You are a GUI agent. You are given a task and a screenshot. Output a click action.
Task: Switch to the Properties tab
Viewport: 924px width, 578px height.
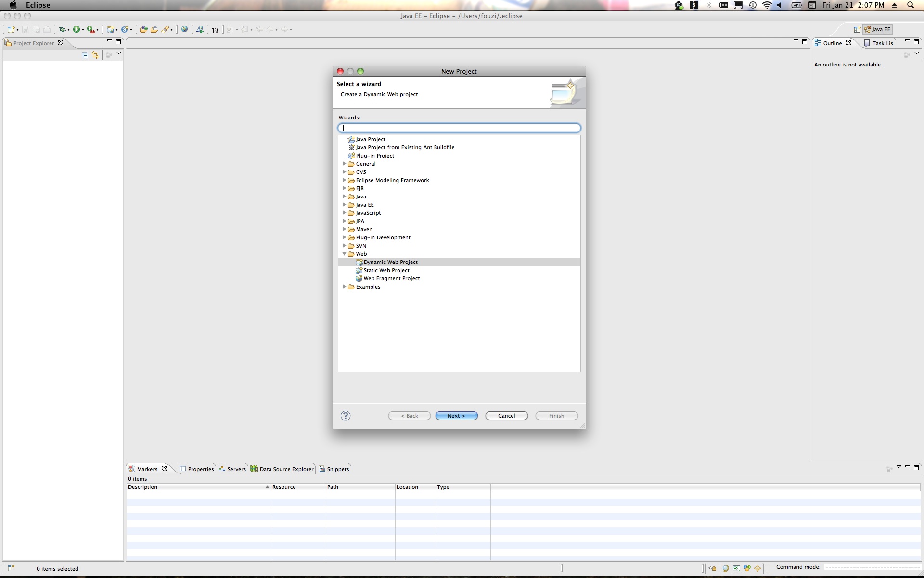(196, 469)
